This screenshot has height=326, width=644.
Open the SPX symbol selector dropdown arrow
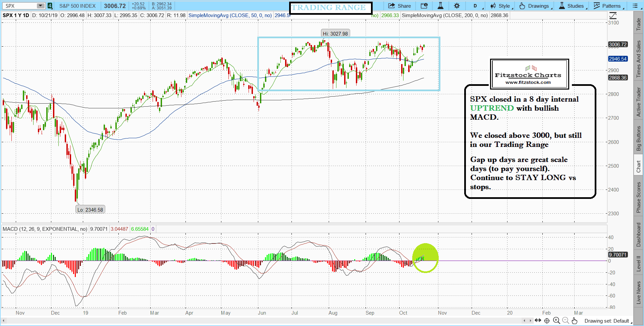tap(40, 6)
